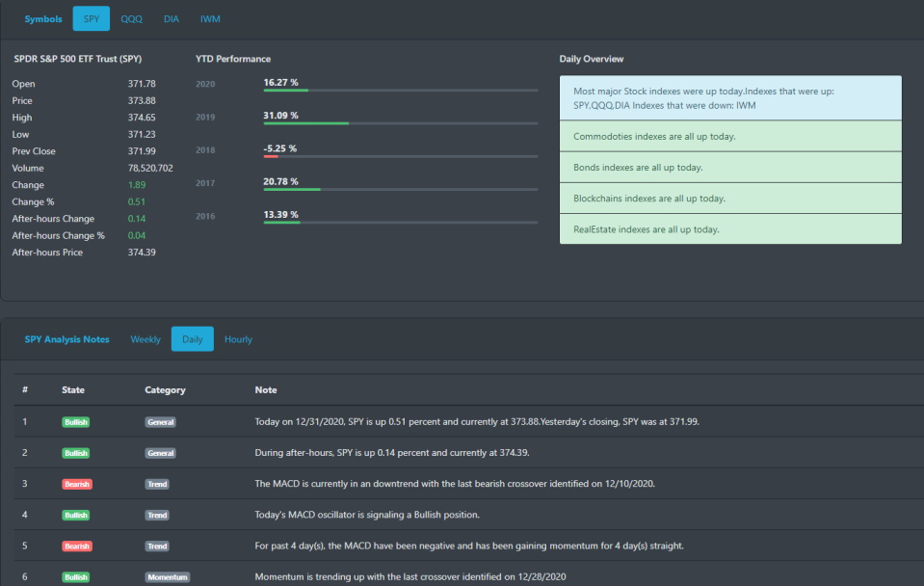Screen dimensions: 924x586
Task: Click the Commodoties indexes overview card
Action: pyautogui.click(x=730, y=136)
